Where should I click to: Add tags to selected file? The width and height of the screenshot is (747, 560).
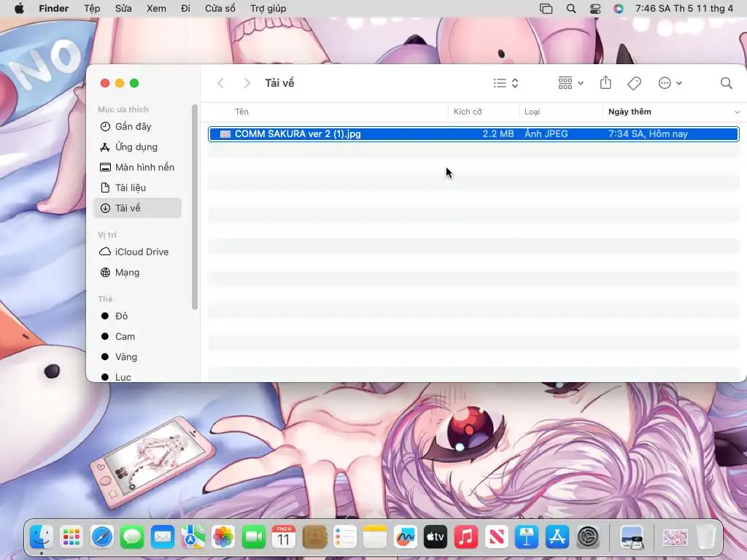coord(634,83)
